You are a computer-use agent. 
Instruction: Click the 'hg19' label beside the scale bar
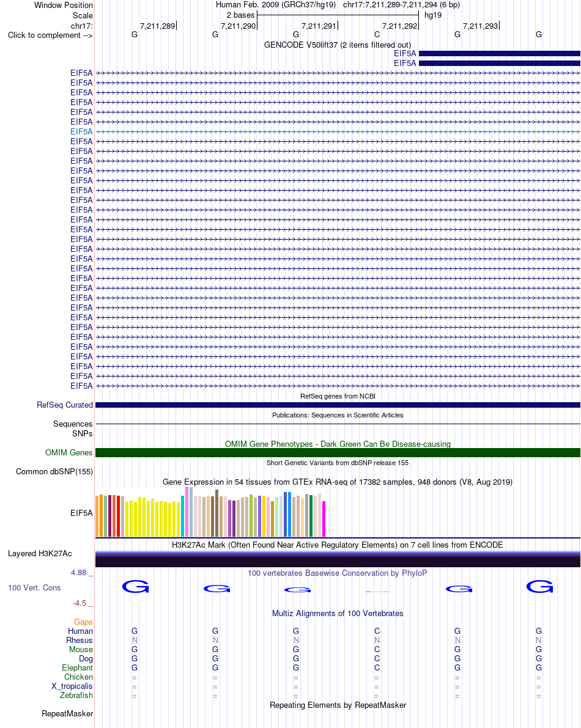tap(433, 15)
